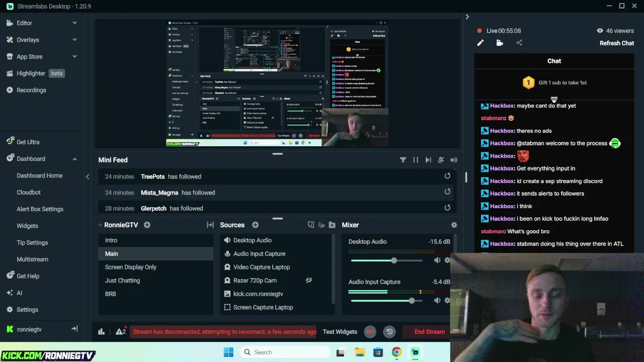Click End Stream button
Image resolution: width=644 pixels, height=362 pixels.
point(430,332)
